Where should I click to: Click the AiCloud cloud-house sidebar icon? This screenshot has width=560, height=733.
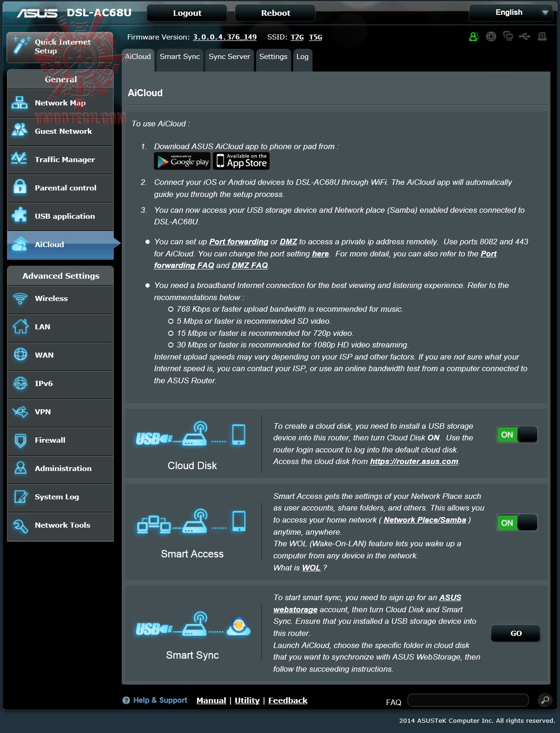(x=20, y=244)
